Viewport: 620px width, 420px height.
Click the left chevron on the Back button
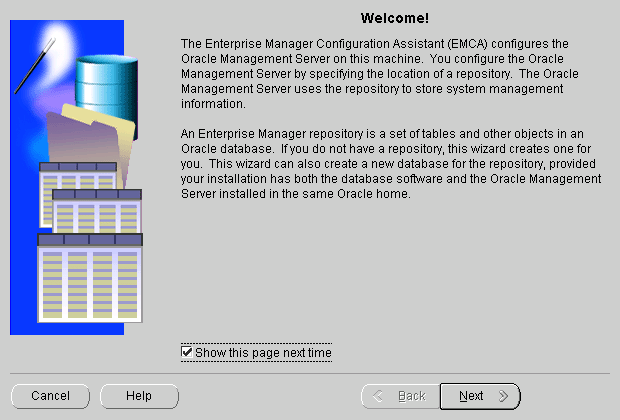point(378,396)
